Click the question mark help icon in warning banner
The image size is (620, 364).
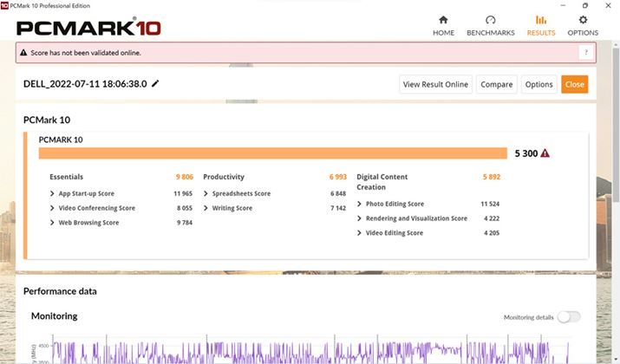coord(586,53)
